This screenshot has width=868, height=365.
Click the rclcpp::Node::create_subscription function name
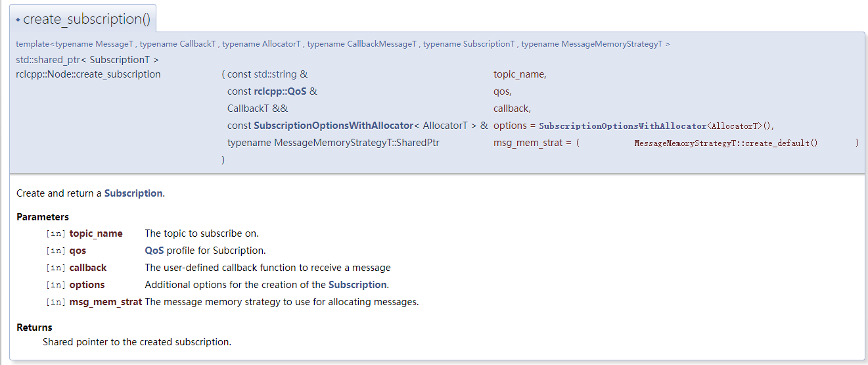[x=88, y=74]
